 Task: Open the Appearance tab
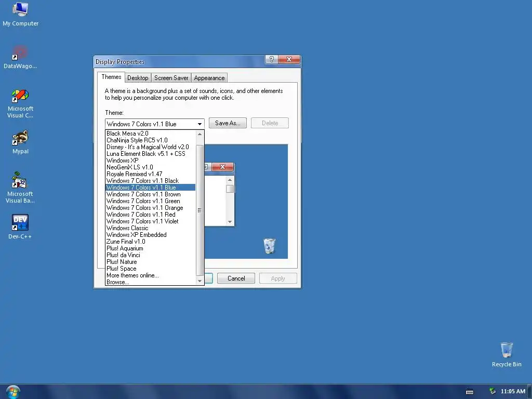(209, 78)
